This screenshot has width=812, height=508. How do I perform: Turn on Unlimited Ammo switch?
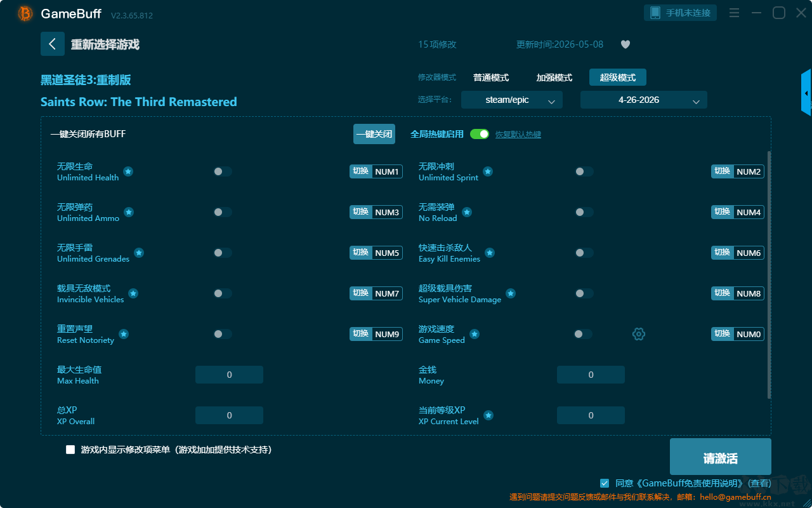click(x=223, y=212)
